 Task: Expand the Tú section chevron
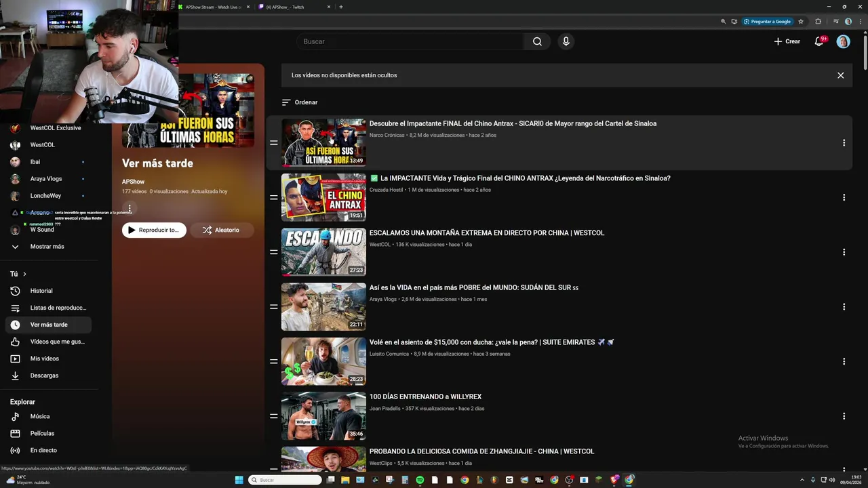[24, 274]
